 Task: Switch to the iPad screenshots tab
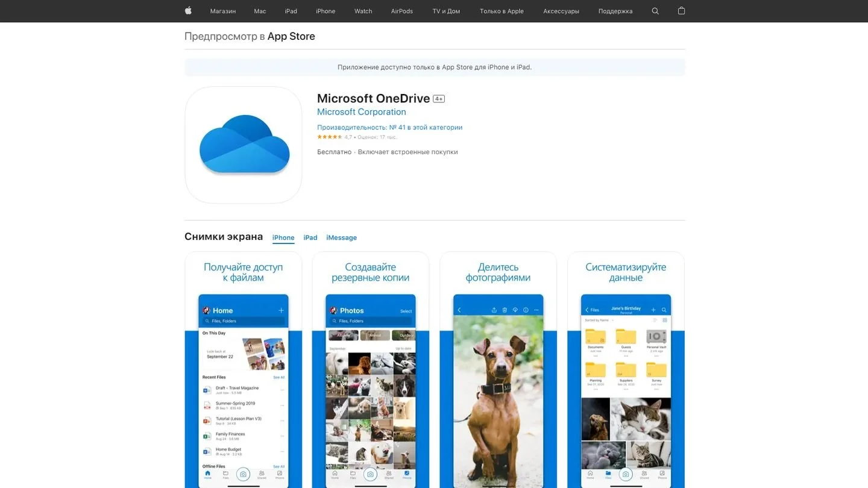(x=310, y=238)
